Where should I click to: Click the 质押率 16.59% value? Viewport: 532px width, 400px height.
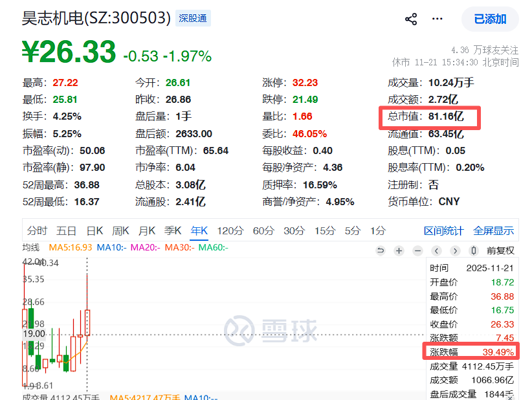coord(320,185)
